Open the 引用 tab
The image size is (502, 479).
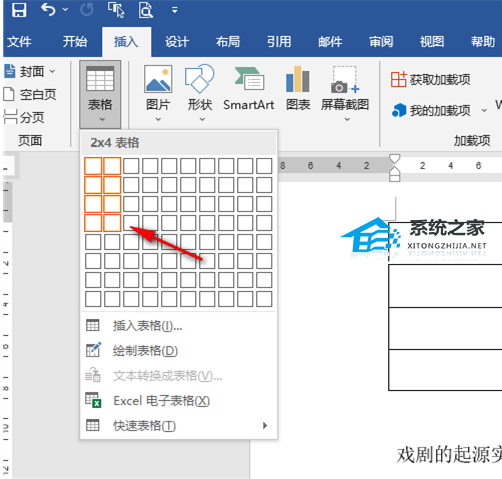[x=279, y=42]
